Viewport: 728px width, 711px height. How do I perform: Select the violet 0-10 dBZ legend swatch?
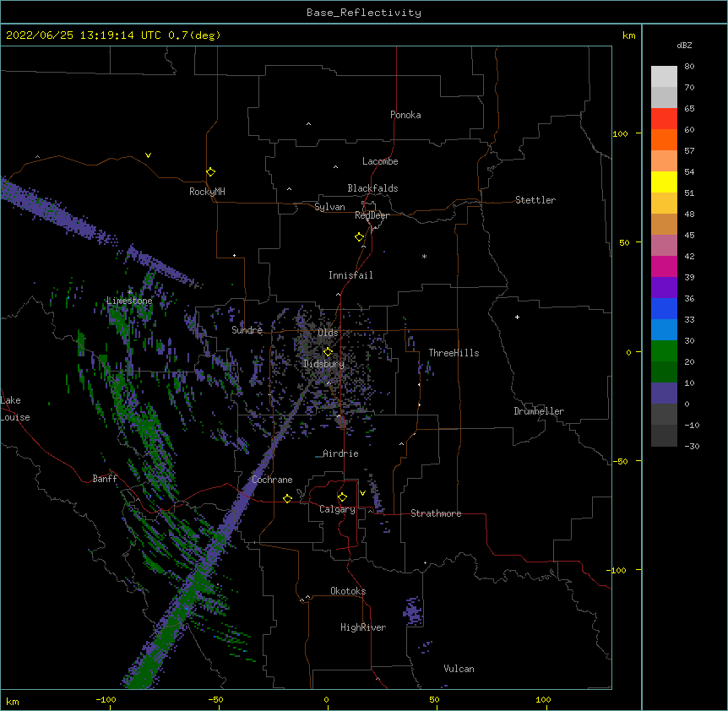(664, 393)
